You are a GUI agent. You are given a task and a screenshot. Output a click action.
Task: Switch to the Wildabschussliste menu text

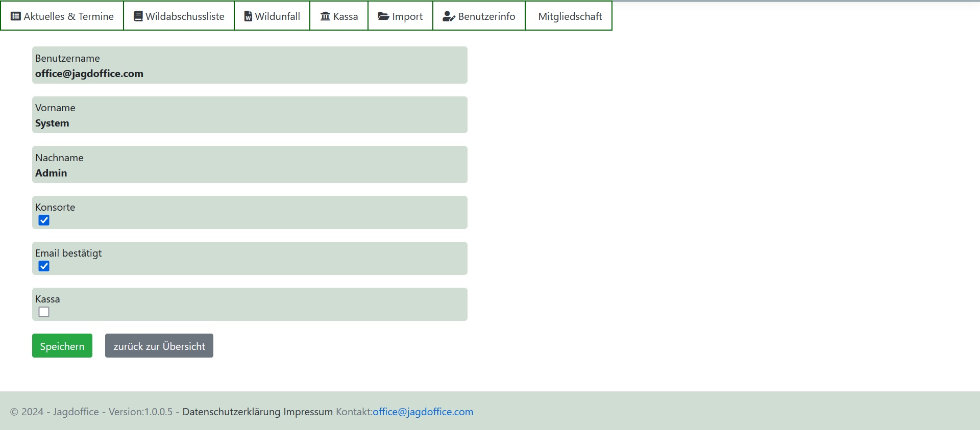coord(185,16)
